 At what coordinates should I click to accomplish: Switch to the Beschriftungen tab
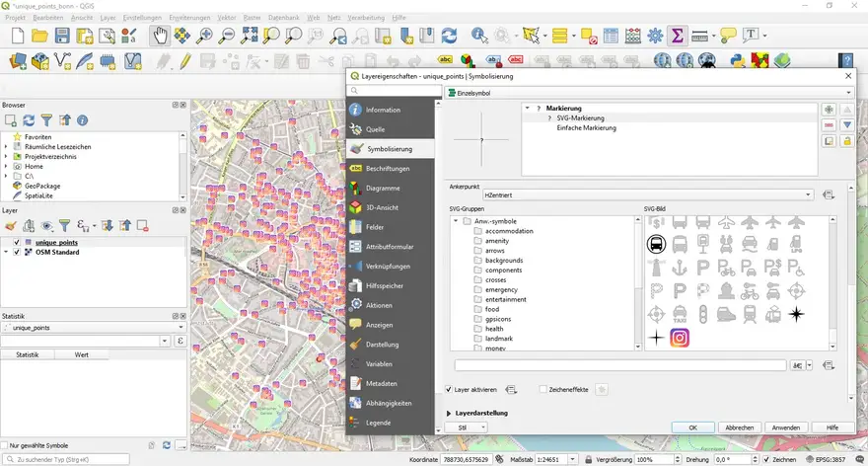(x=391, y=169)
